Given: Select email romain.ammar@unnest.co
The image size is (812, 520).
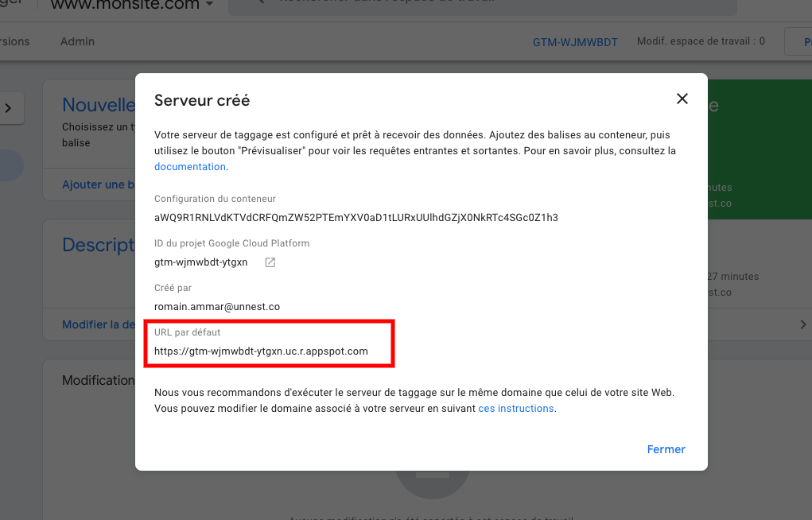Looking at the screenshot, I should [x=217, y=307].
